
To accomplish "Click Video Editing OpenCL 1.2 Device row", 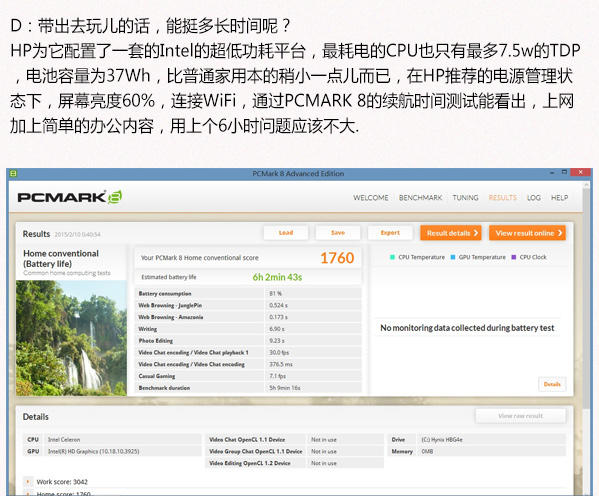I will (x=295, y=463).
